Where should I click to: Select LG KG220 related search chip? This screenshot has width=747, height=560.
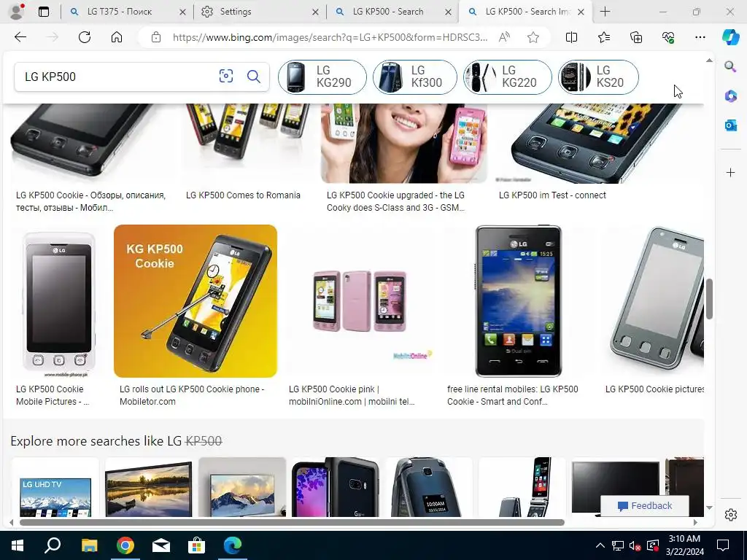pos(508,77)
